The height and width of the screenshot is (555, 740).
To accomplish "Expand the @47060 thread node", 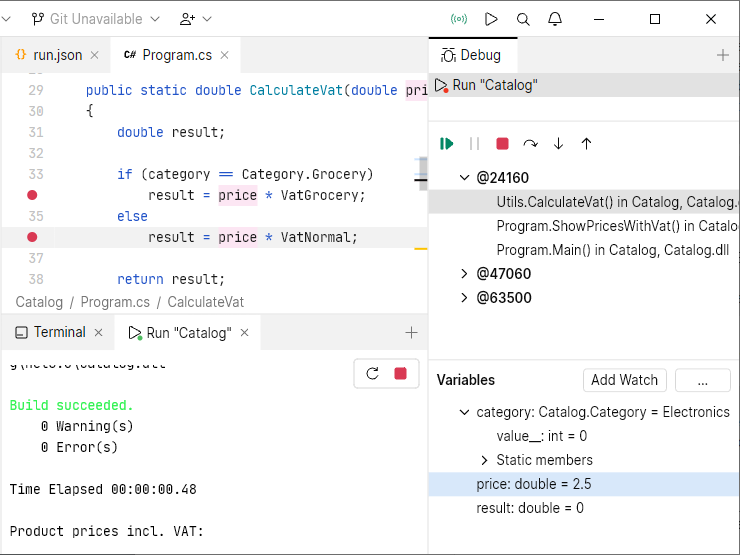I will 464,274.
